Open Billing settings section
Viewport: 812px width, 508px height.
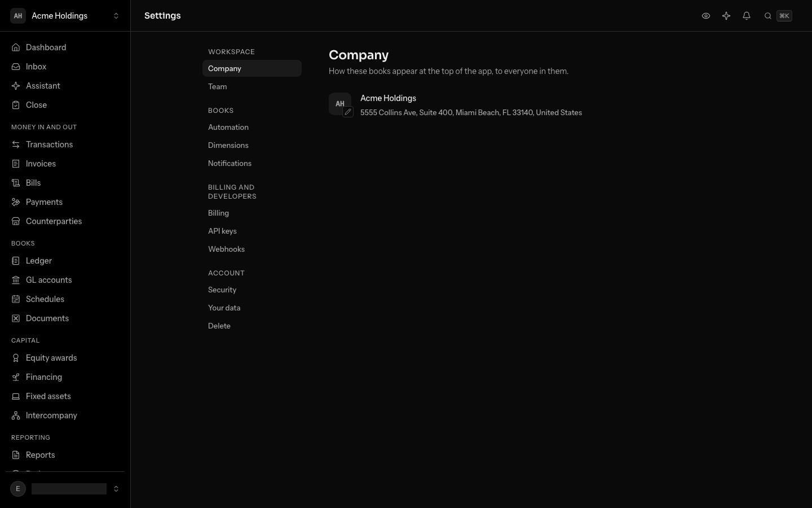tap(252, 213)
